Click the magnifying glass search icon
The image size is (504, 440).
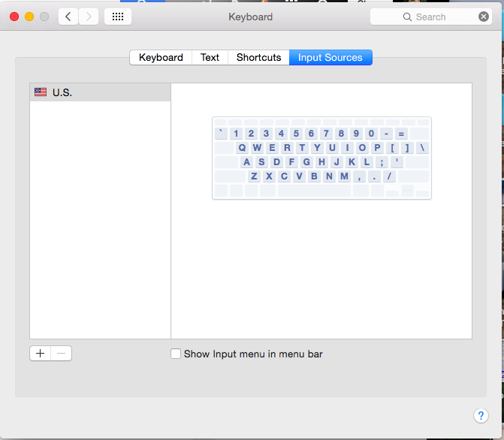pyautogui.click(x=407, y=17)
